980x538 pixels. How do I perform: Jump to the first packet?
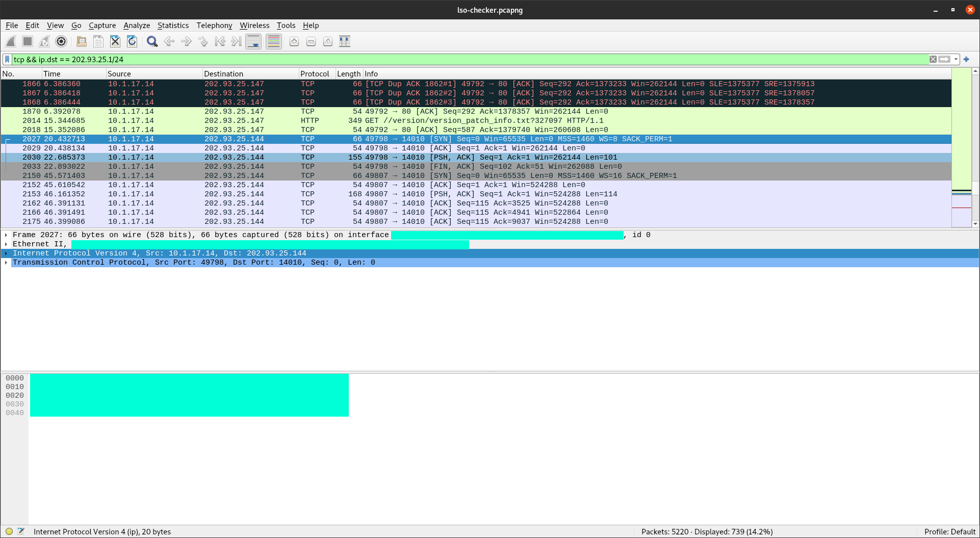(x=220, y=42)
